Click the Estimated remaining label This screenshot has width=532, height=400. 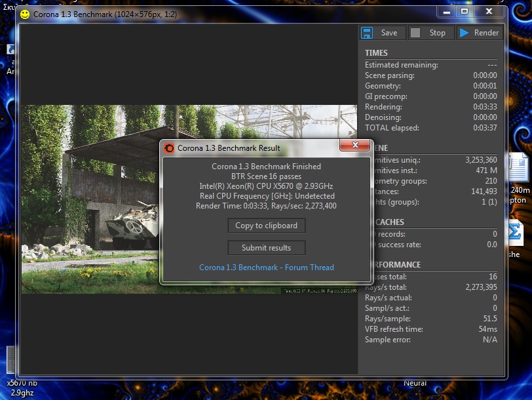(402, 65)
